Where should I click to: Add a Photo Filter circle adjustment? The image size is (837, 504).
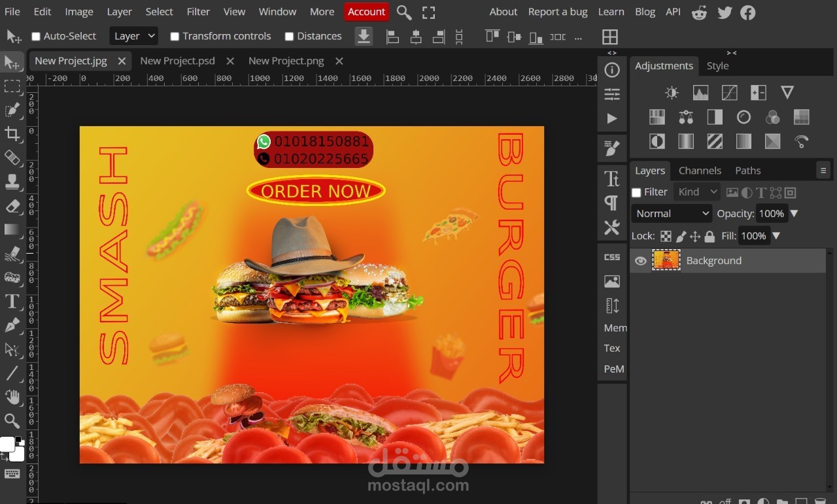[x=743, y=117]
